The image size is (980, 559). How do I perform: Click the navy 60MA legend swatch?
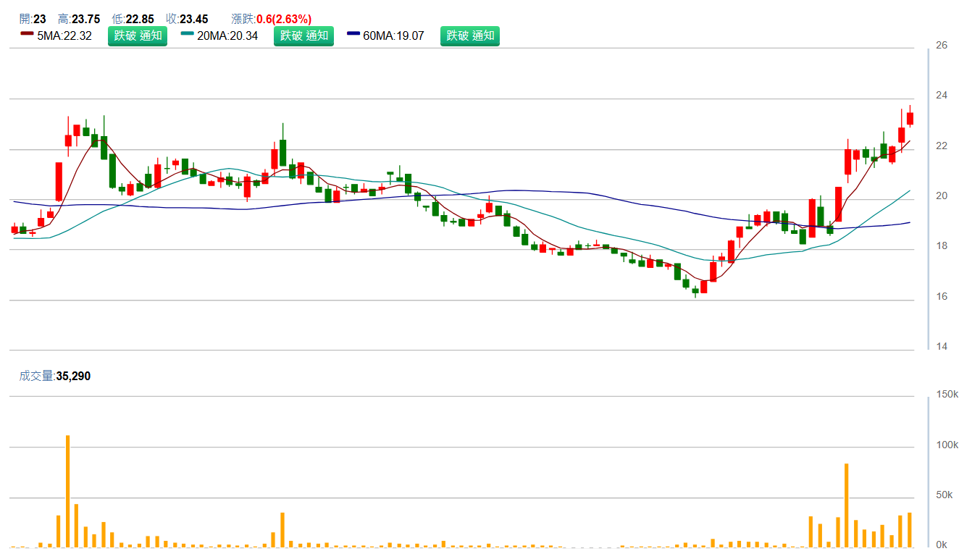point(353,35)
